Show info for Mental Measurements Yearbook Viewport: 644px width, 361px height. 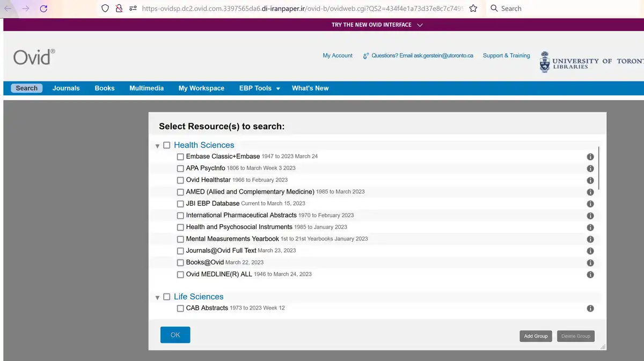point(590,239)
